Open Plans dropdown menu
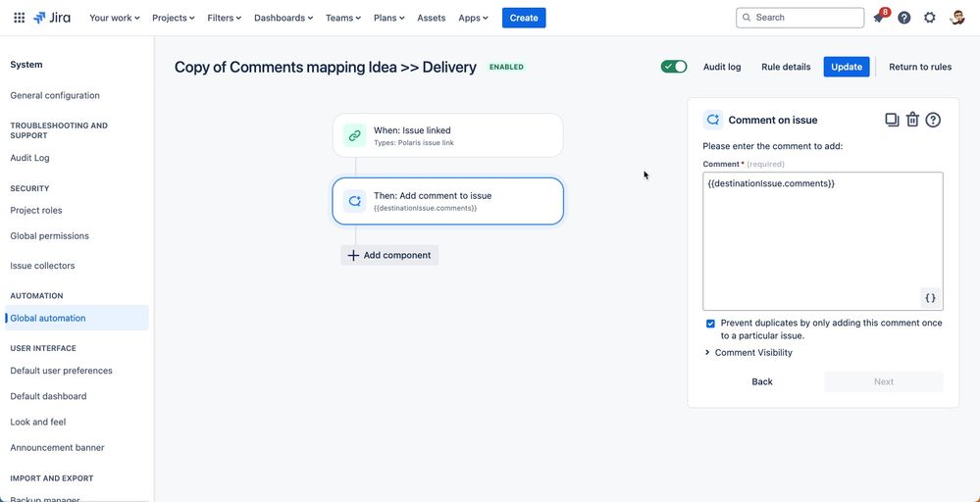Screen dimensions: 980x502 [x=388, y=18]
